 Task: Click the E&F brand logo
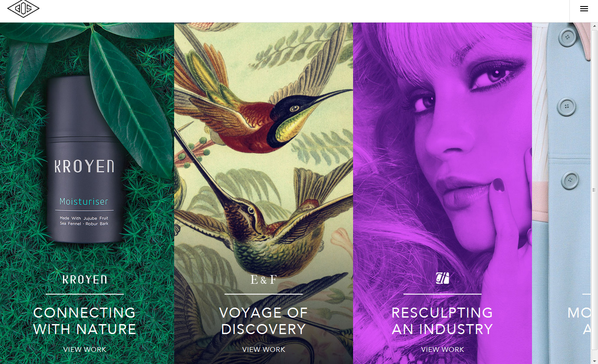coord(264,280)
